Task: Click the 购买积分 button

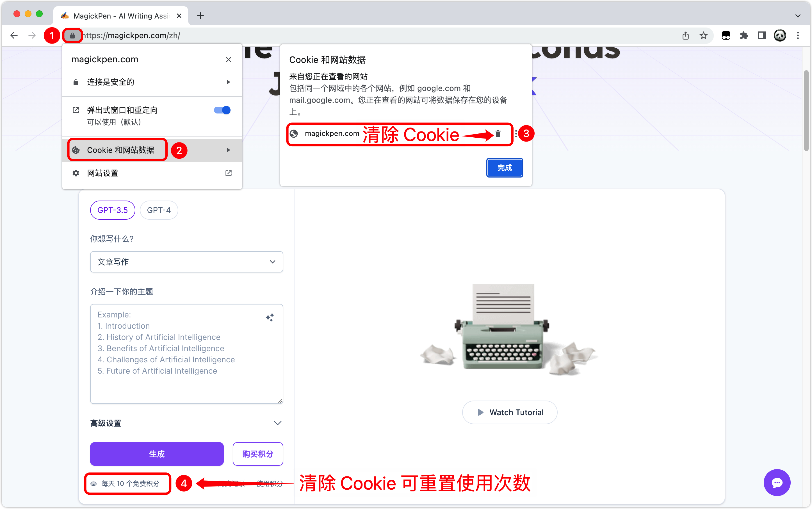Action: 258,454
